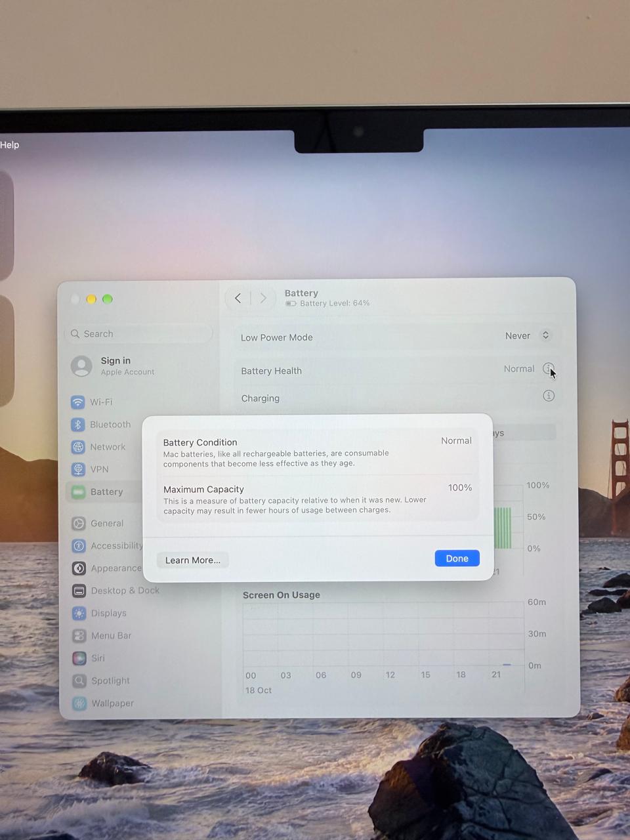Click the Charging info icon
This screenshot has height=840, width=630.
point(549,396)
